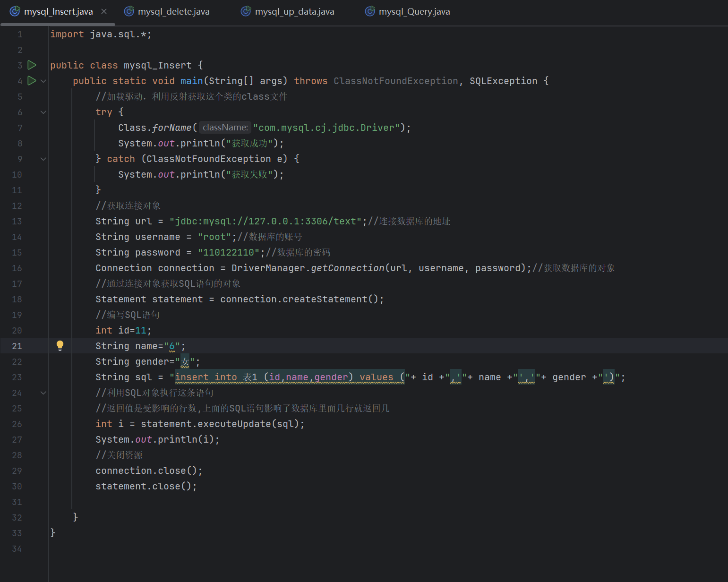Close the mysql_Insert.java tab
Image resolution: width=728 pixels, height=582 pixels.
pyautogui.click(x=104, y=11)
